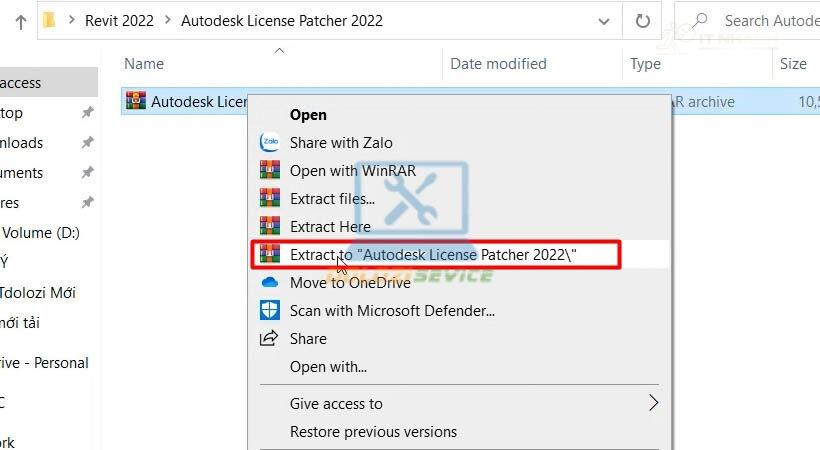
Task: Click the Up directory arrow
Action: coord(20,20)
